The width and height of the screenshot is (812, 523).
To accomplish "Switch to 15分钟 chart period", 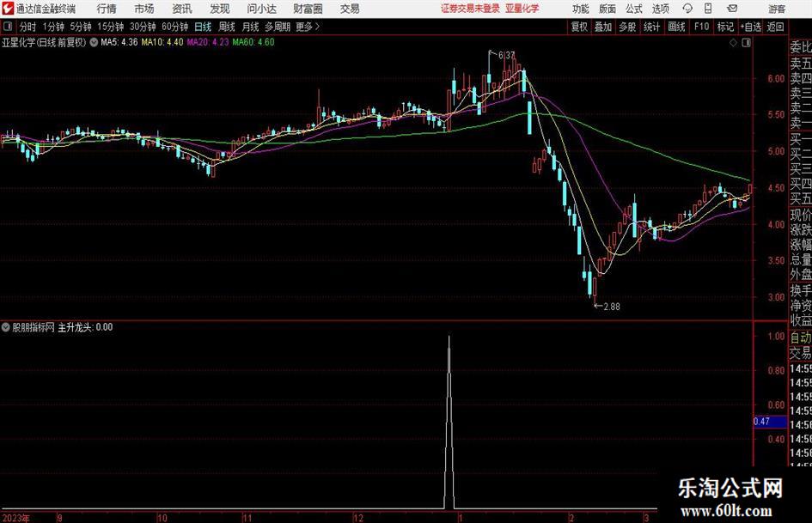I will click(x=110, y=27).
